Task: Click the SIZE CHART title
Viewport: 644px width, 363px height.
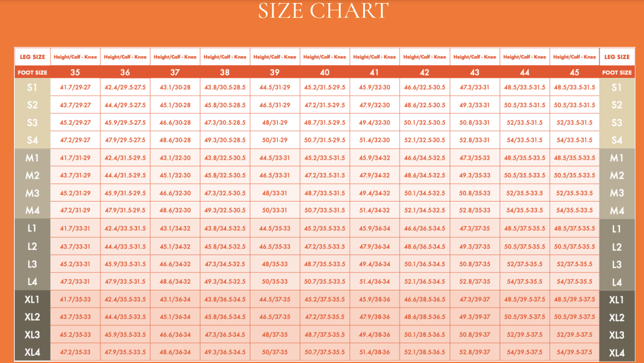Action: coord(323,10)
